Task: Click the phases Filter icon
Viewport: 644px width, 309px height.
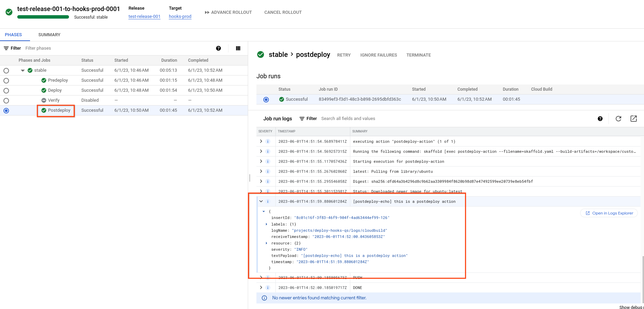Action: pyautogui.click(x=7, y=48)
